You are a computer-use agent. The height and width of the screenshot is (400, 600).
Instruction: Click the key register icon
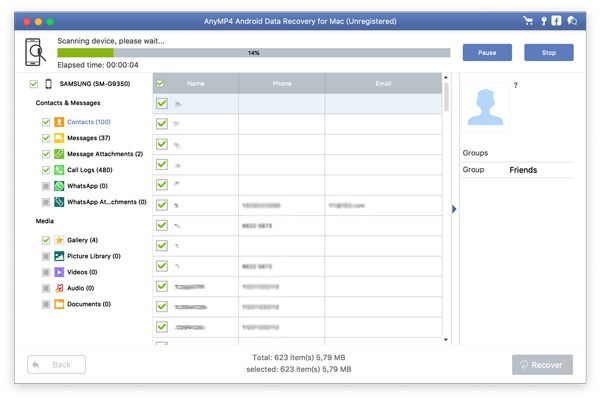coord(543,20)
